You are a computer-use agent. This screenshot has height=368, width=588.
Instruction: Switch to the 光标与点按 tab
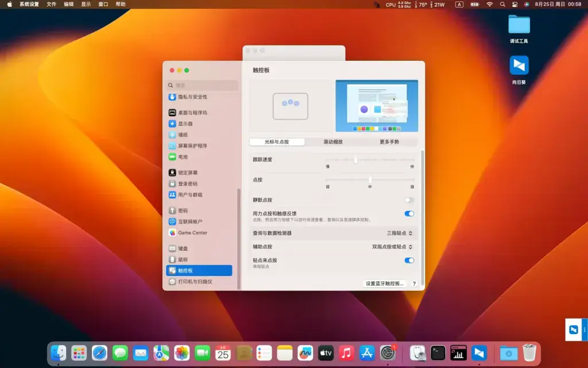(277, 142)
